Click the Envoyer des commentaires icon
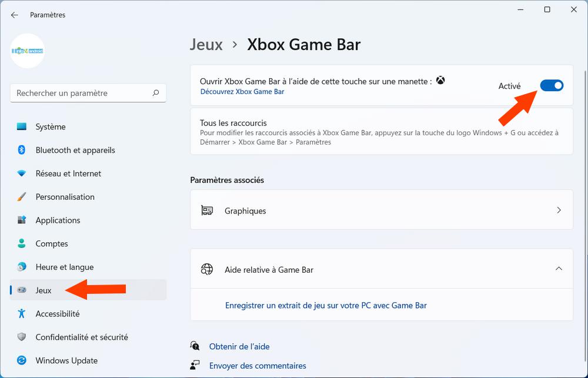Screen dimensions: 588x378 (x=195, y=365)
